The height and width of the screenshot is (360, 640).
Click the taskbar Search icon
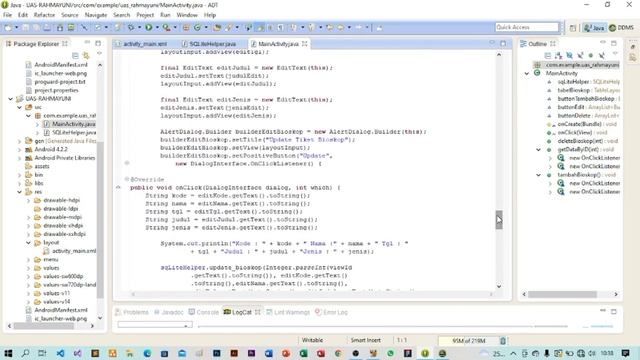click(25, 353)
